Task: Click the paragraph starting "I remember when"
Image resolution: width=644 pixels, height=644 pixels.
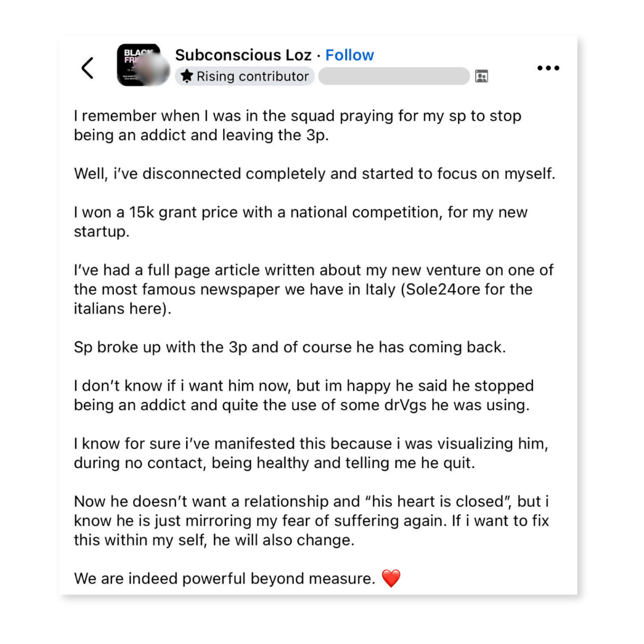Action: point(298,125)
